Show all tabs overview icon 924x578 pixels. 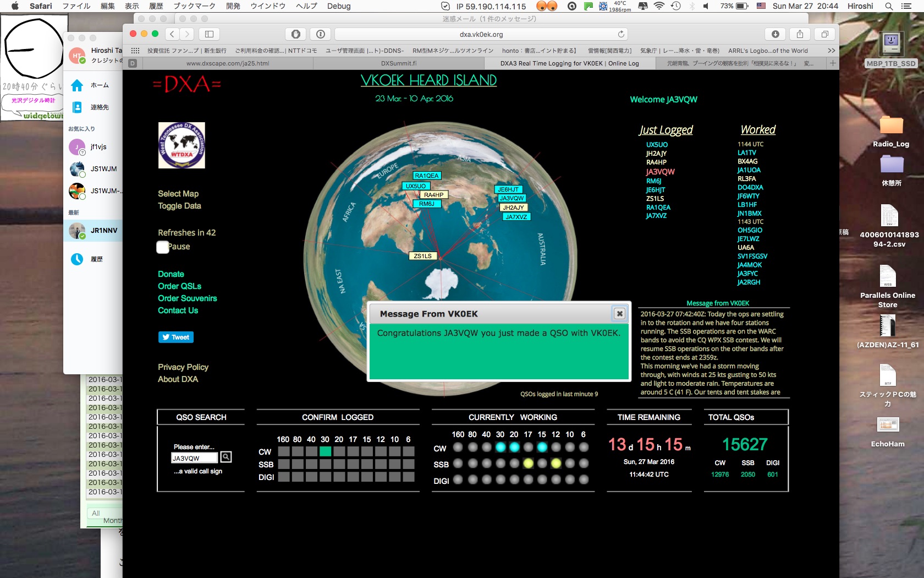click(824, 34)
